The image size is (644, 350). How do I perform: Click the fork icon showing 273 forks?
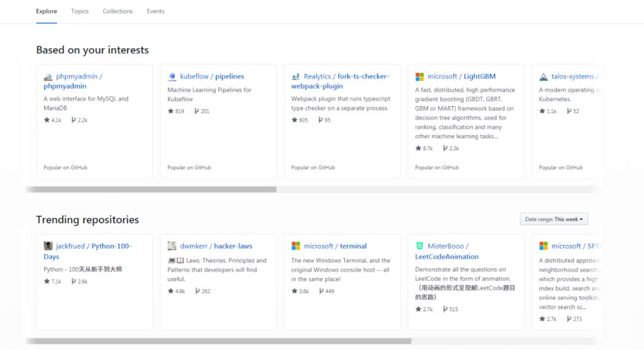tap(569, 319)
